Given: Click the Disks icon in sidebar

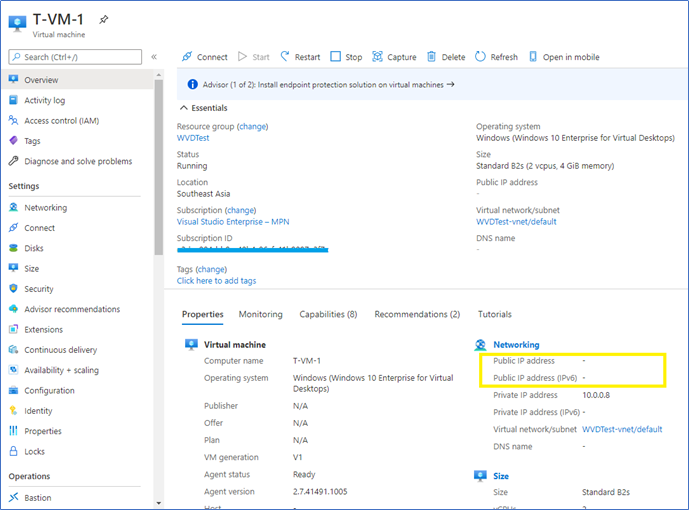Looking at the screenshot, I should tap(14, 248).
